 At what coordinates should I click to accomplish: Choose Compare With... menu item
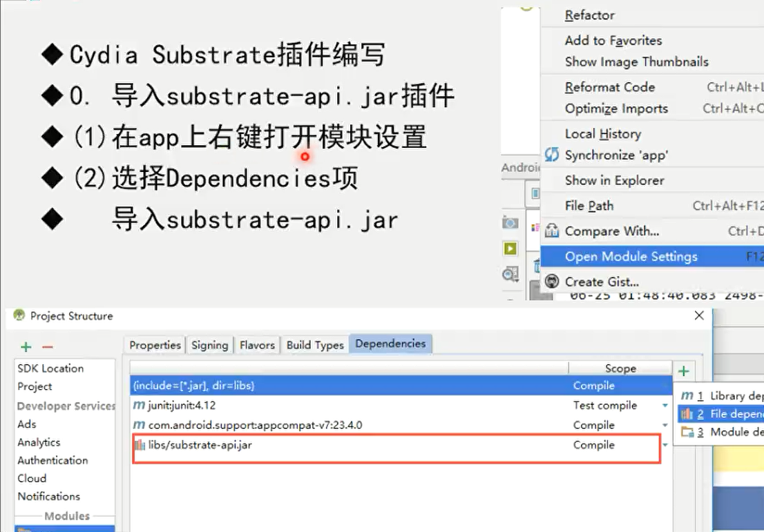click(652, 231)
